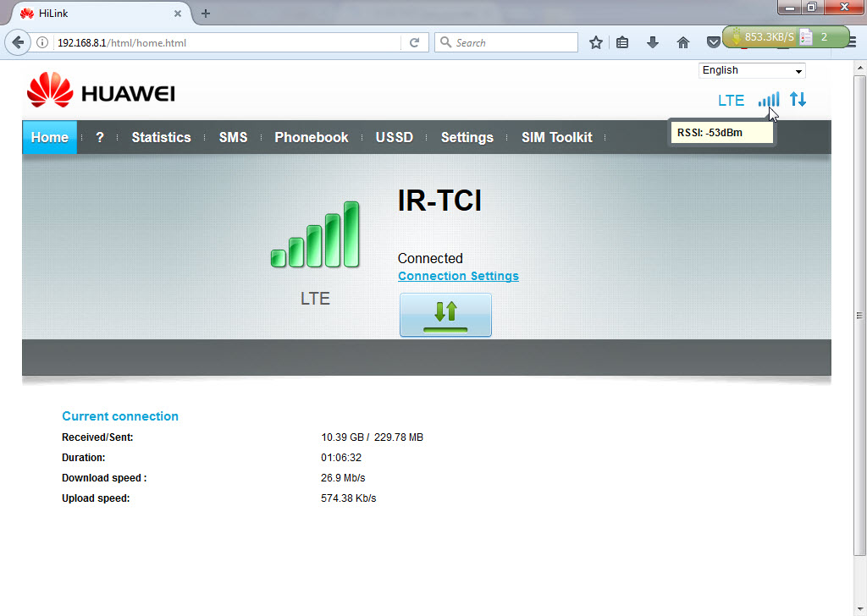Click the Duration label
Viewport: 867px width, 616px height.
coord(84,458)
